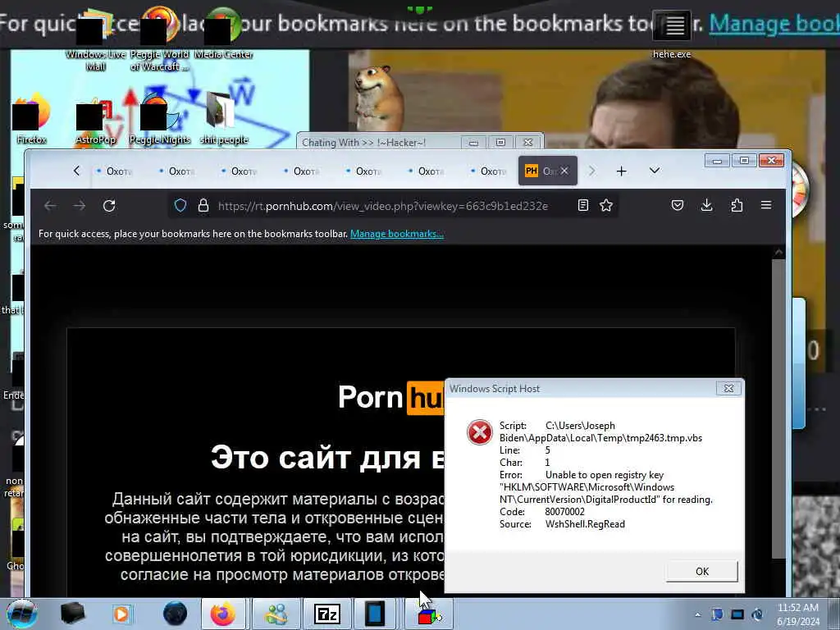Viewport: 840px width, 630px height.
Task: Open media player taskbar icon
Action: click(x=121, y=614)
